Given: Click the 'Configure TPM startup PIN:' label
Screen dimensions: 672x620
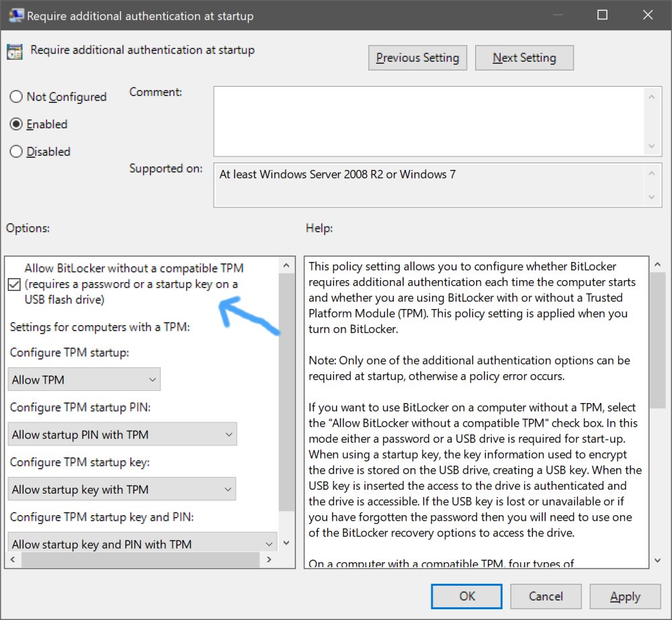Looking at the screenshot, I should pos(80,407).
